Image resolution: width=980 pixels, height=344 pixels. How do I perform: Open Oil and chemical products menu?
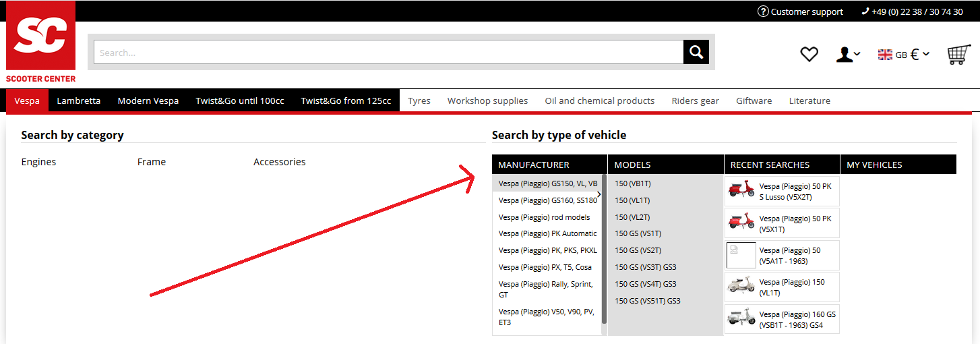(x=600, y=101)
